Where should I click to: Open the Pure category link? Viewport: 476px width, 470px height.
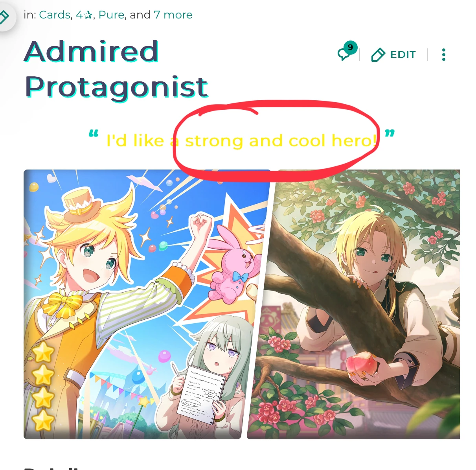[x=112, y=15]
